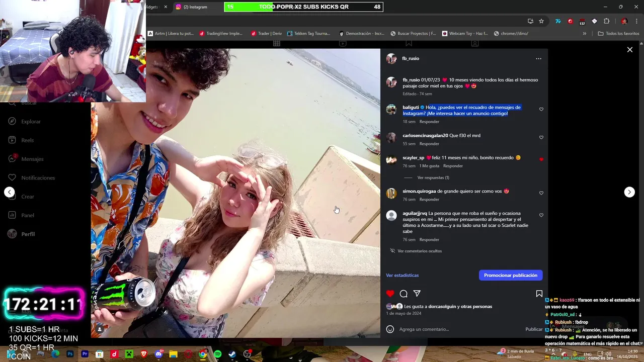Focus the 'Agrega un comentario' field
The height and width of the screenshot is (362, 644).
coord(460,329)
